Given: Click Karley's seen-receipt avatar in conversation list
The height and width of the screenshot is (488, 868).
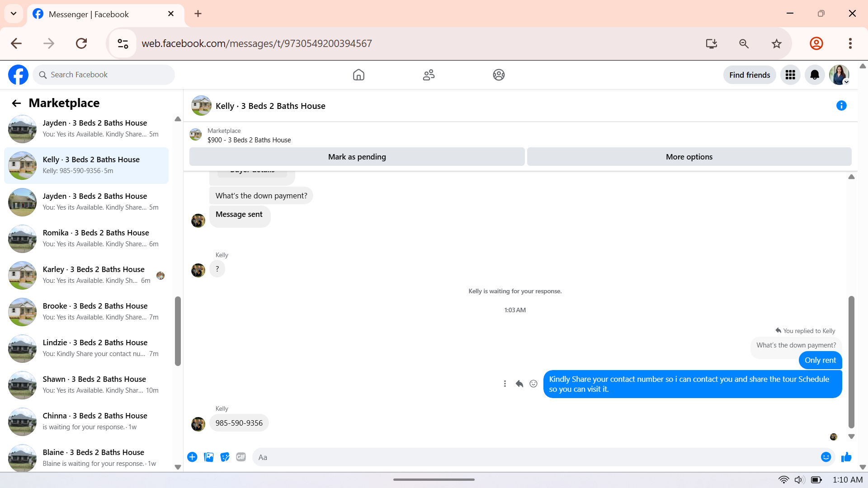Looking at the screenshot, I should click(x=160, y=276).
